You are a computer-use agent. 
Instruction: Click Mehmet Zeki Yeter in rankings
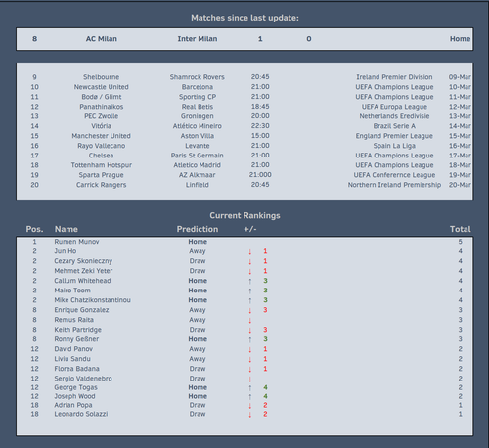83,271
